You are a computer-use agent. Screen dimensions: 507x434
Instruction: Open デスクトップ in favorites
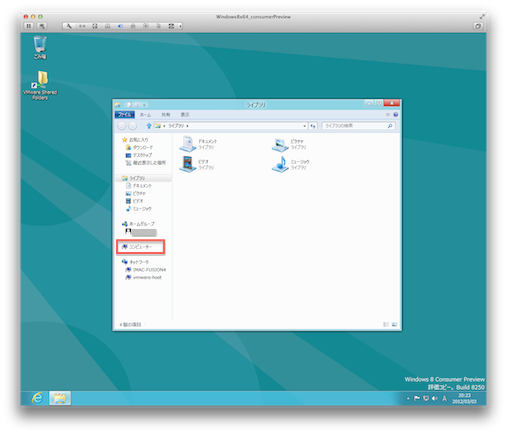139,155
